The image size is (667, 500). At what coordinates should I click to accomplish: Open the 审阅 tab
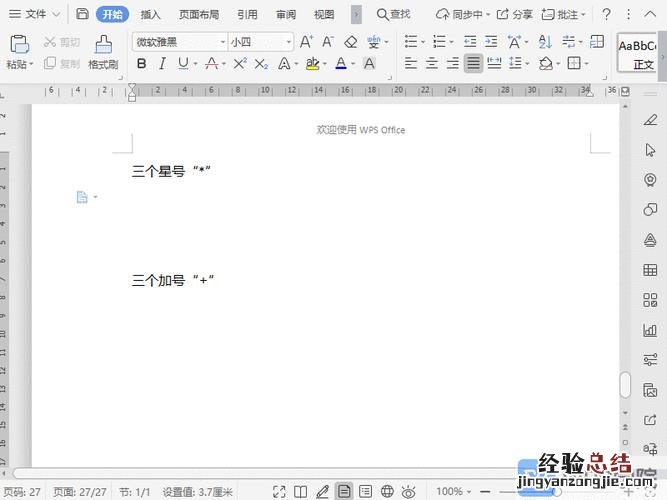[x=285, y=15]
